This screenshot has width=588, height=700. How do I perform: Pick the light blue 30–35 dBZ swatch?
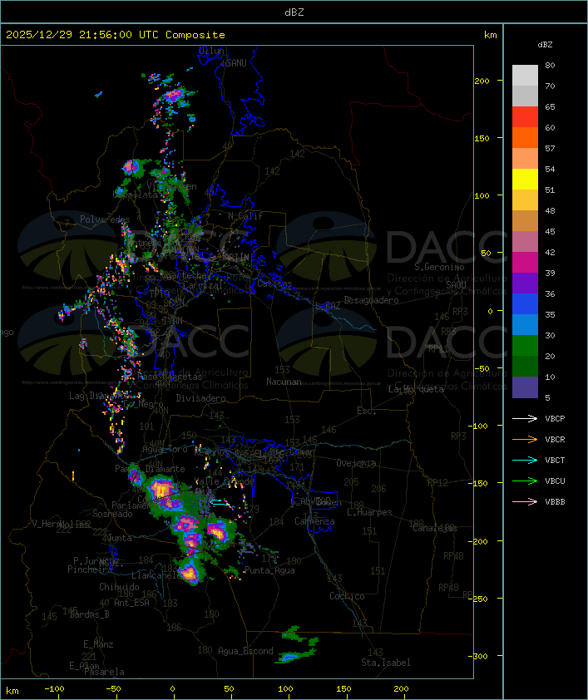[525, 324]
